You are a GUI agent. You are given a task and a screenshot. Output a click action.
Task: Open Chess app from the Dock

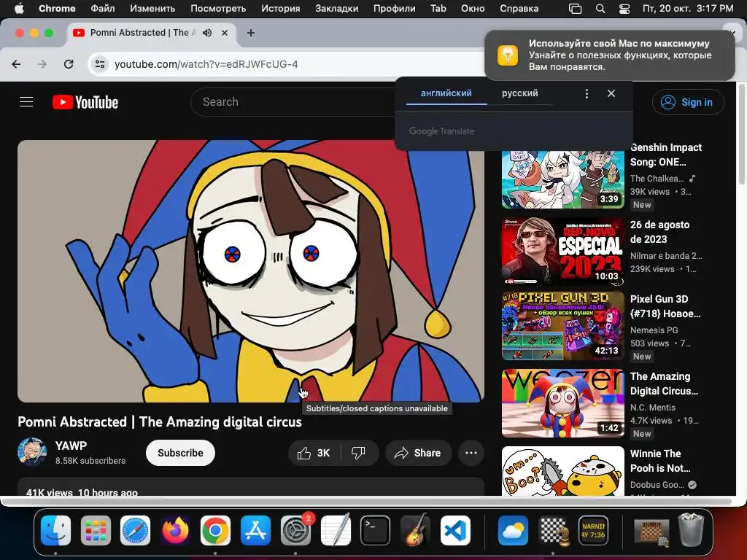(x=553, y=530)
